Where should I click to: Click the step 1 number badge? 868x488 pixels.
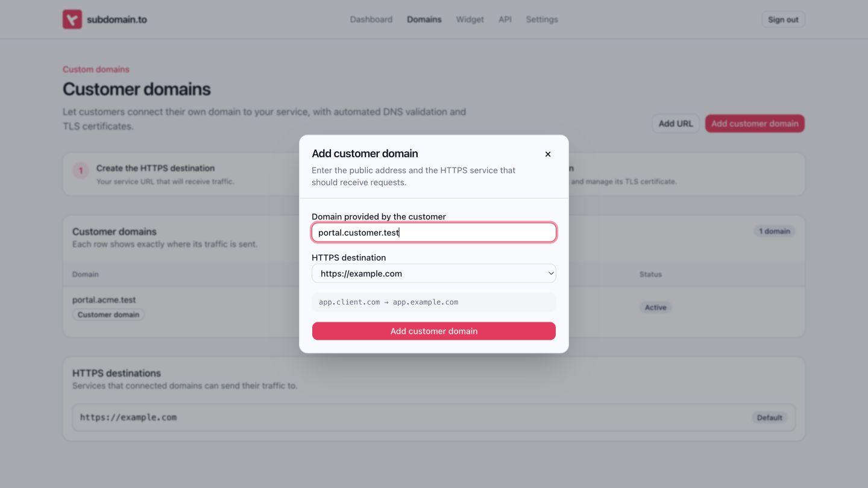pos(81,170)
